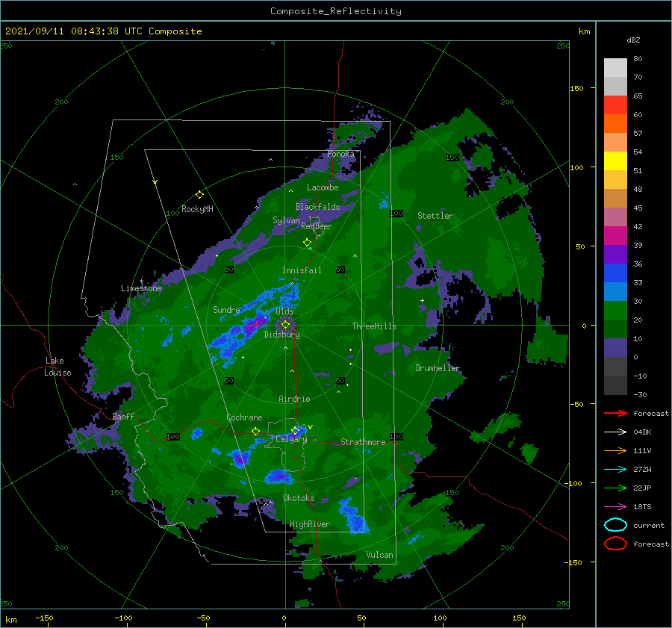Click the red forecast arrow in legend
The width and height of the screenshot is (672, 628).
[x=615, y=413]
